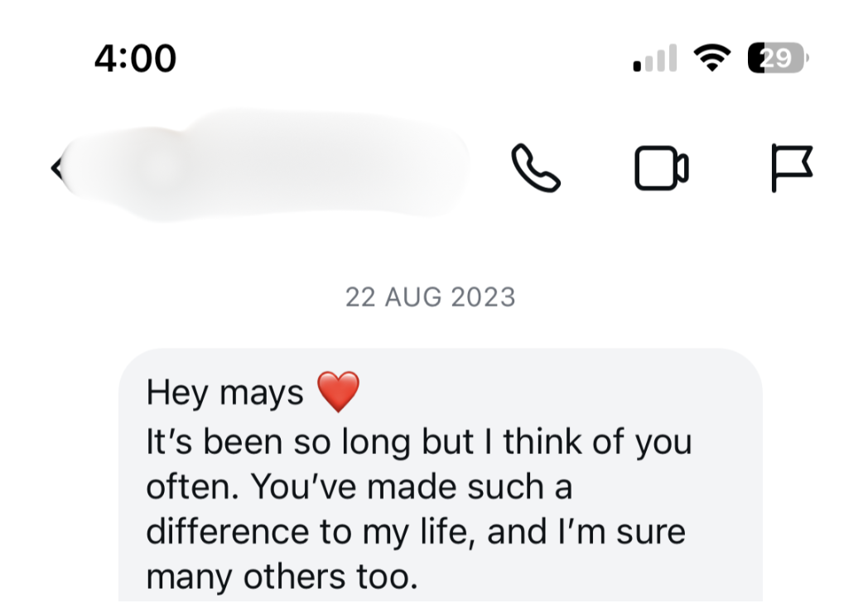The height and width of the screenshot is (613, 868).
Task: Tap the phrase "and I'm sure"
Action: tap(586, 531)
